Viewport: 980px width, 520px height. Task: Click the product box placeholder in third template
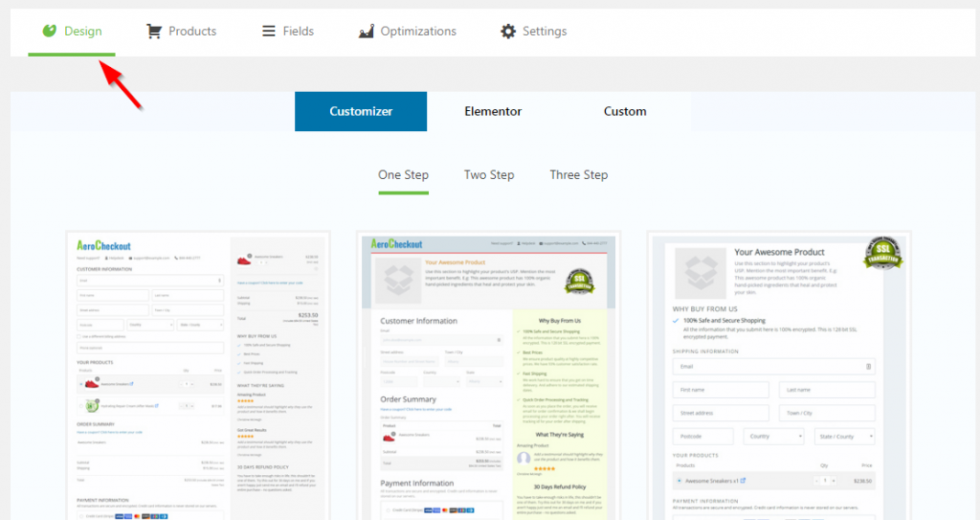[x=701, y=272]
